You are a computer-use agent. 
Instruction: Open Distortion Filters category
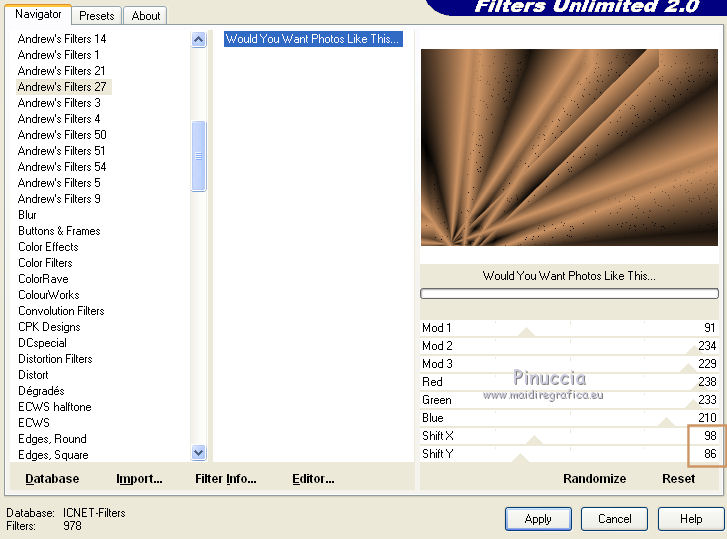point(55,359)
